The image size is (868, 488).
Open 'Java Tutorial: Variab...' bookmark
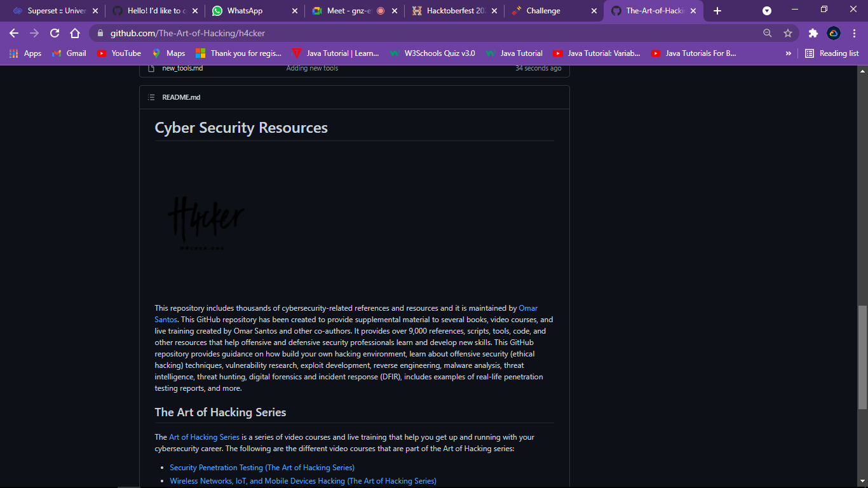597,53
